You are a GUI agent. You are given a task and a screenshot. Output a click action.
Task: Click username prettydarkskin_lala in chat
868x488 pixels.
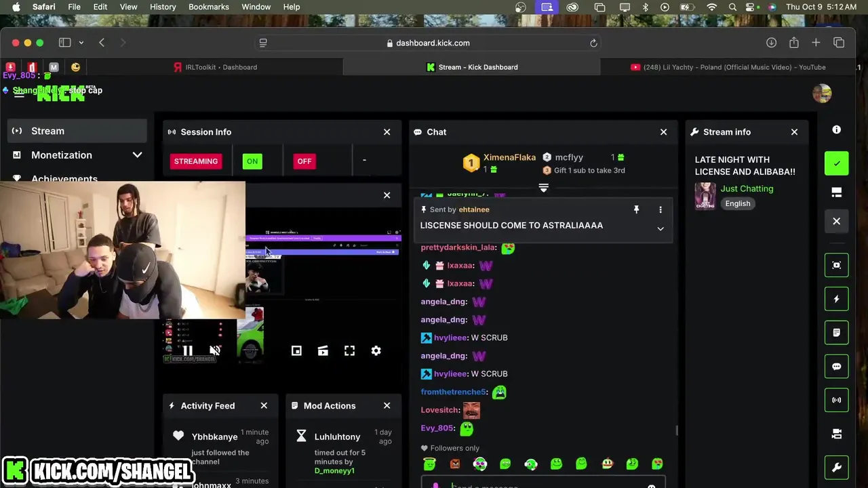[458, 247]
